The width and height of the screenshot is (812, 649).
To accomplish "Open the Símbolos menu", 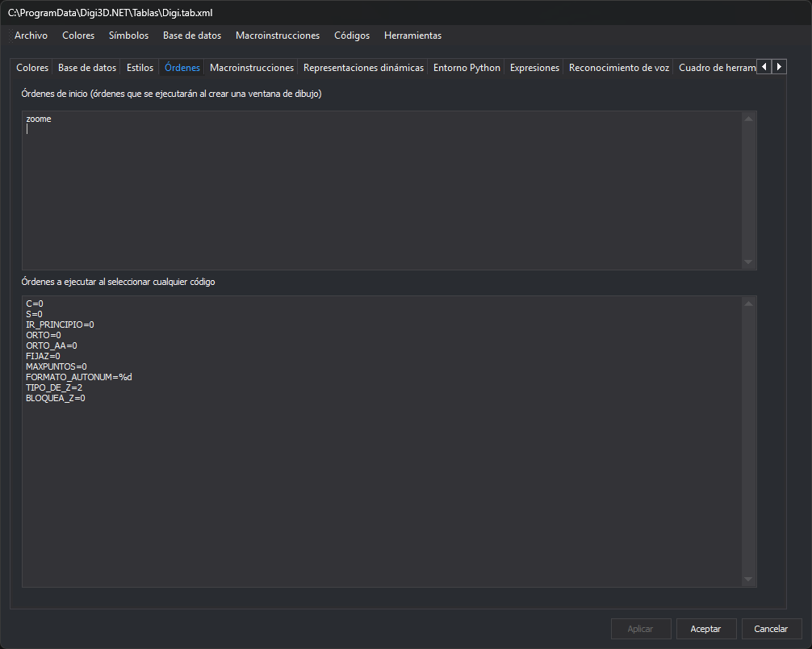I will tap(128, 36).
